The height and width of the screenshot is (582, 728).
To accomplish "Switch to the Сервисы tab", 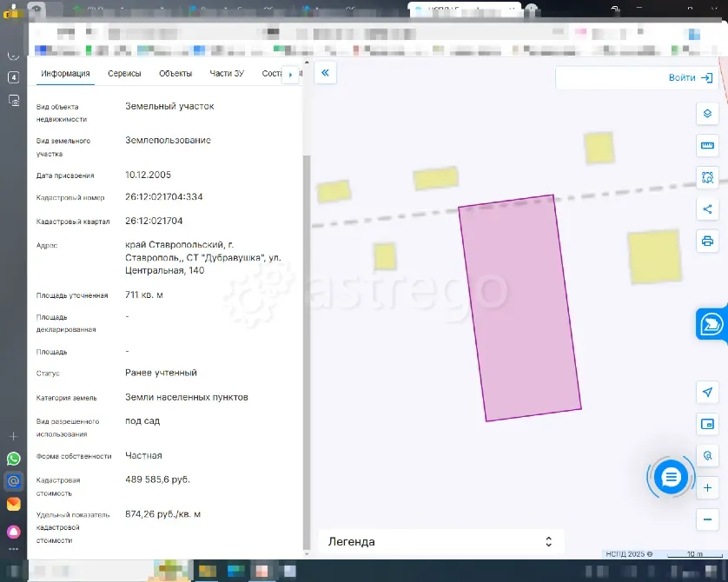I will (124, 74).
